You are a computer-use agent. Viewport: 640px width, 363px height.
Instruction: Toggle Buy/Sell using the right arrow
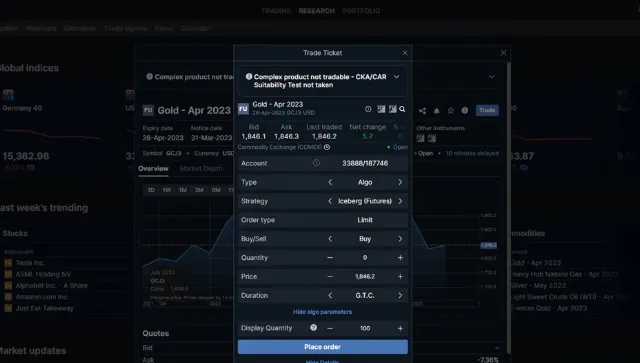(400, 239)
